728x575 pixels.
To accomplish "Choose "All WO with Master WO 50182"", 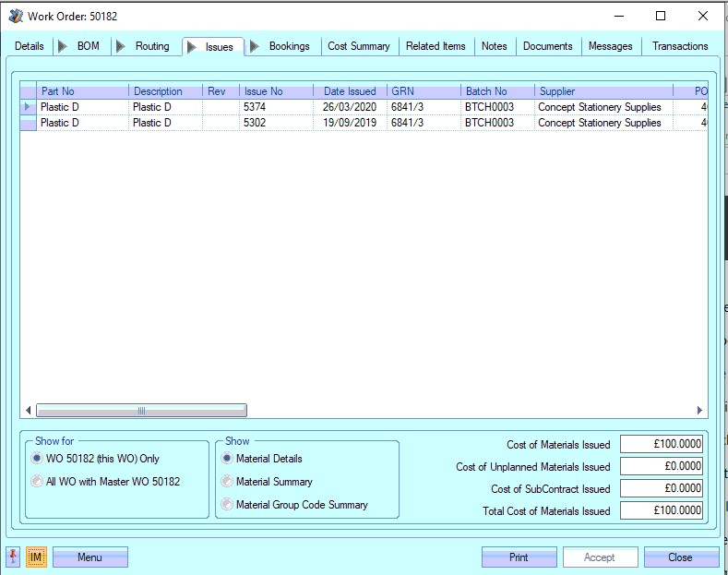I will point(38,482).
